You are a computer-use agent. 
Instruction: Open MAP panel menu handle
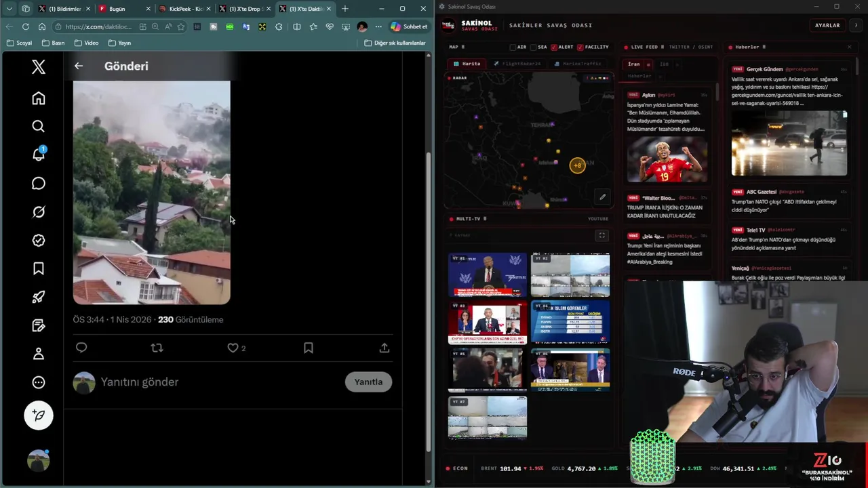point(465,47)
